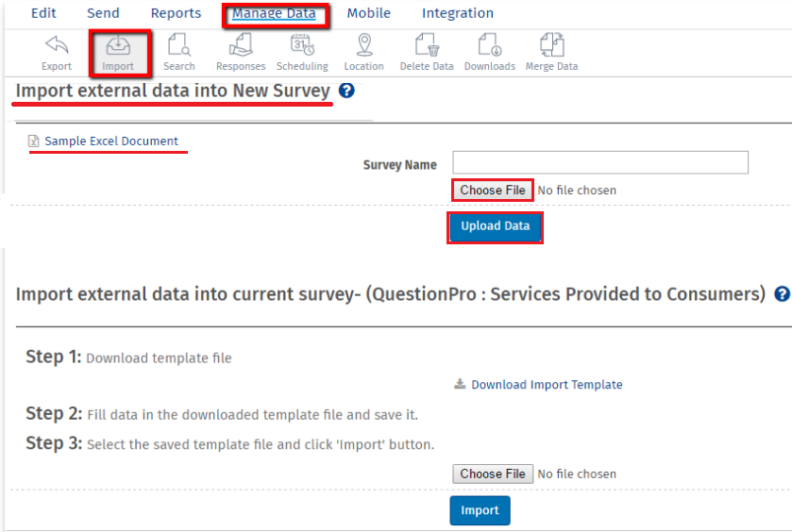This screenshot has height=532, width=792.
Task: Switch to the Mobile tab
Action: click(x=369, y=13)
